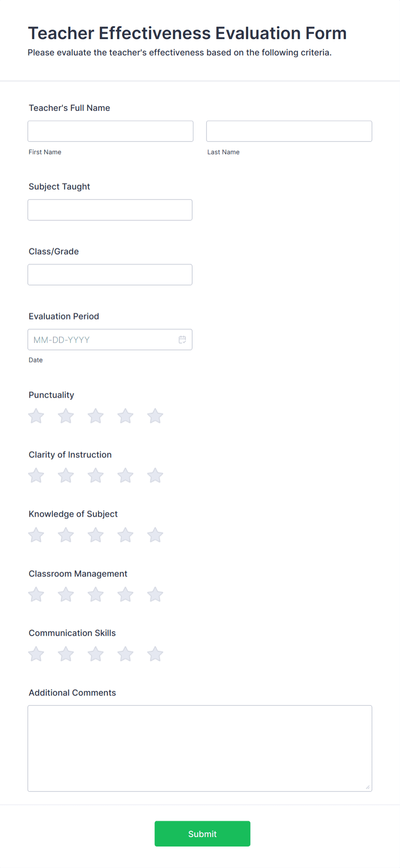Rate Classroom Management three stars
Viewport: 400px width, 868px height.
pos(95,594)
